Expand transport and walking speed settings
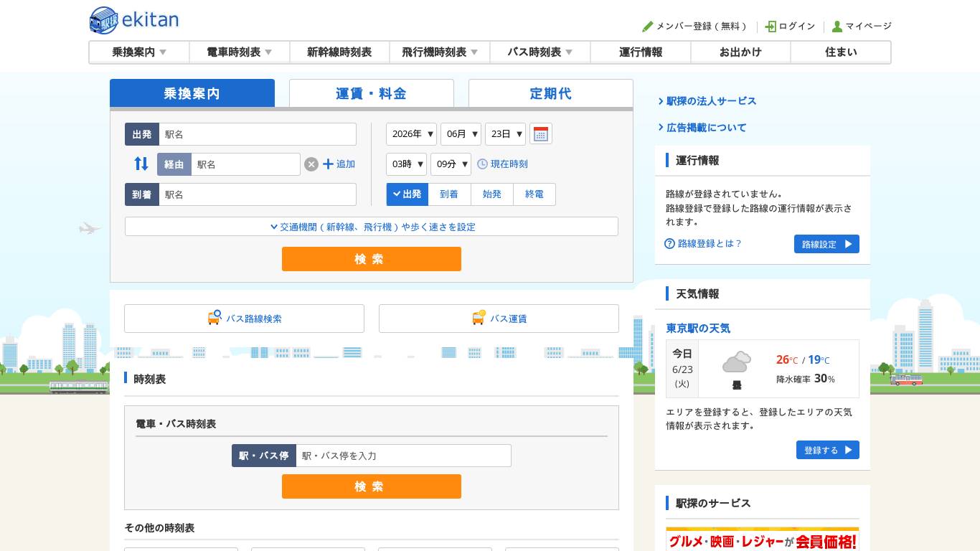This screenshot has width=980, height=551. point(372,227)
